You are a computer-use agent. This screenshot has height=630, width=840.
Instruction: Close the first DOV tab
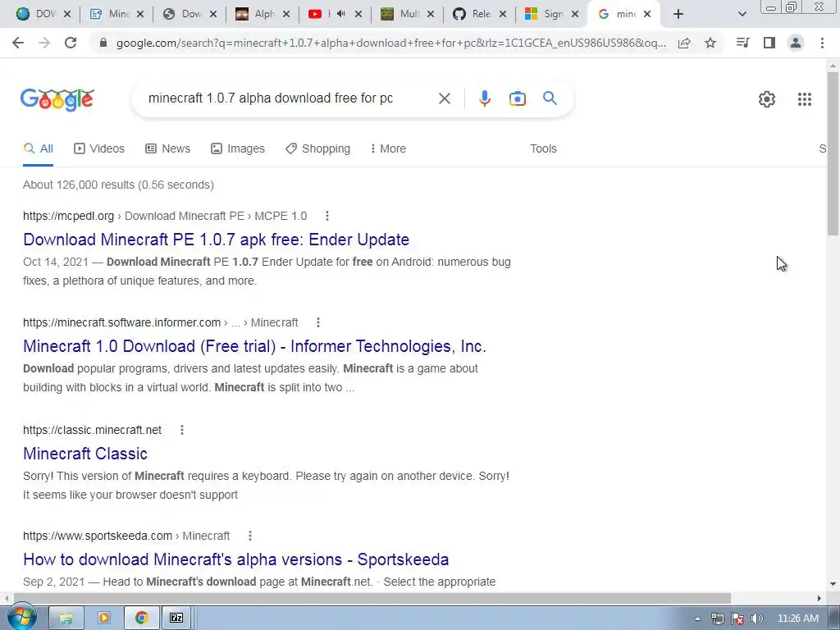click(67, 14)
